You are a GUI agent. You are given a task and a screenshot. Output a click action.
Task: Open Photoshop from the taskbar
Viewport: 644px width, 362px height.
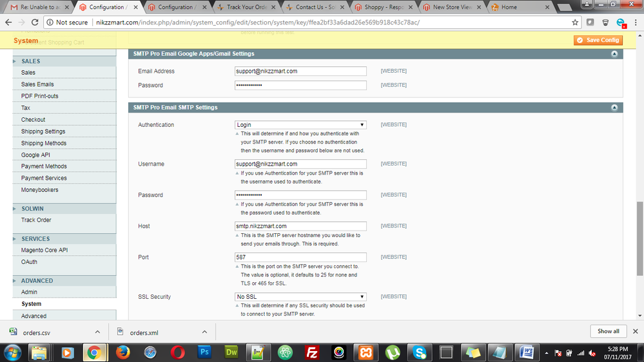click(205, 352)
